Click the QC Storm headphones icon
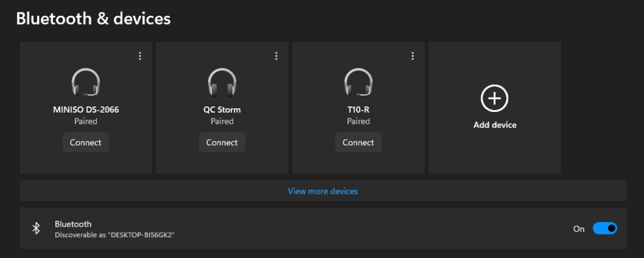The height and width of the screenshot is (258, 644). pyautogui.click(x=222, y=82)
